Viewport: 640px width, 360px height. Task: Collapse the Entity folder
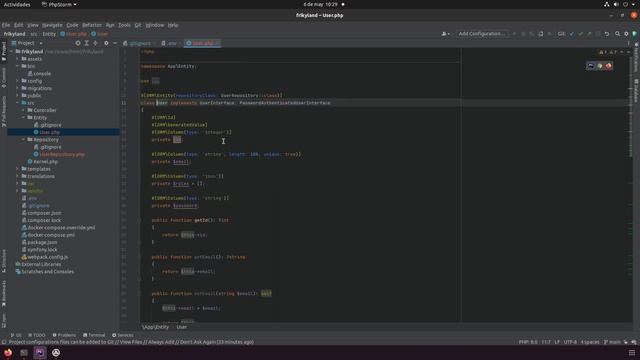pos(23,118)
